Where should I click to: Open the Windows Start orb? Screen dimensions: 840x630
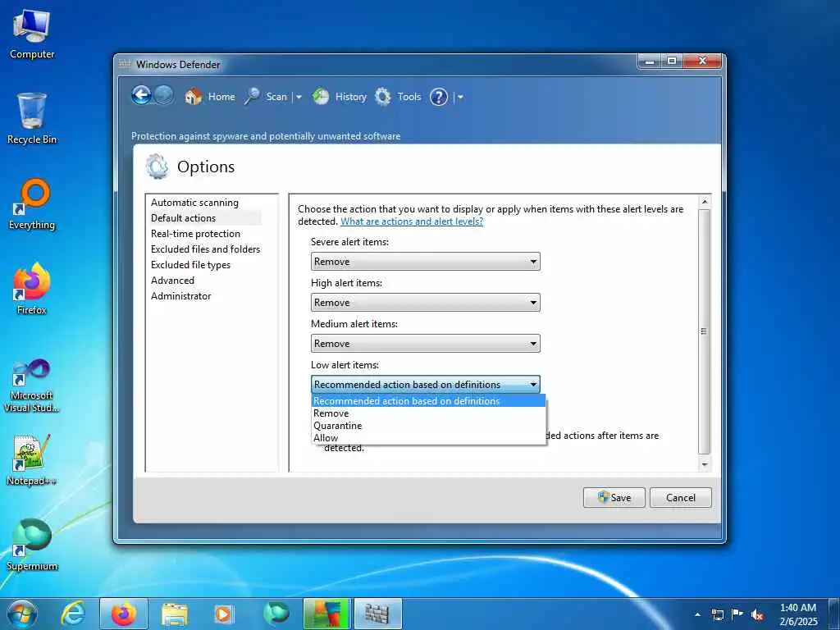(x=22, y=614)
